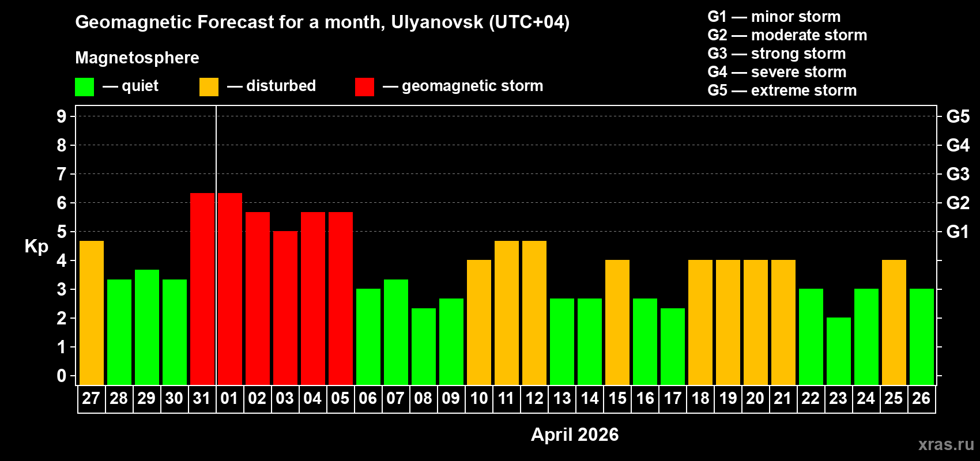The image size is (980, 461).
Task: Click the orange bar above date 15
Action: pyautogui.click(x=617, y=323)
